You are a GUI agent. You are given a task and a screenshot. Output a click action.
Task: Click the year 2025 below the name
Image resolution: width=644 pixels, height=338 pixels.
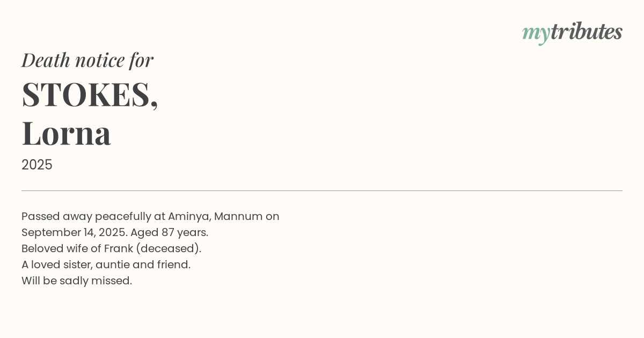coord(37,165)
